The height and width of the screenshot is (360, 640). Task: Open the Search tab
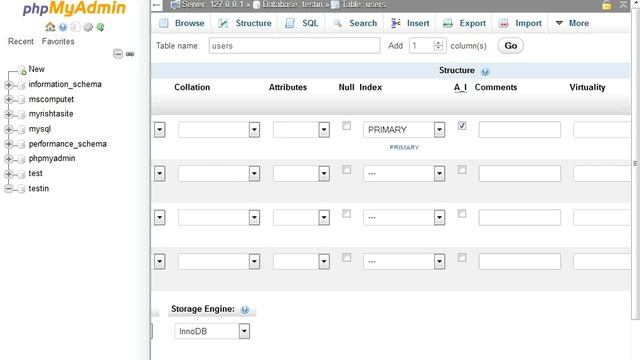(x=354, y=23)
